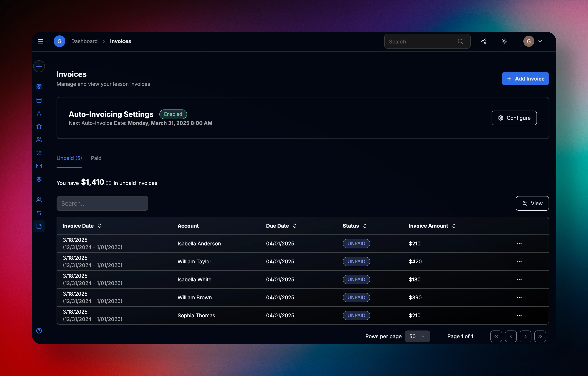
Task: Open the settings gear icon in sidebar
Action: (39, 179)
